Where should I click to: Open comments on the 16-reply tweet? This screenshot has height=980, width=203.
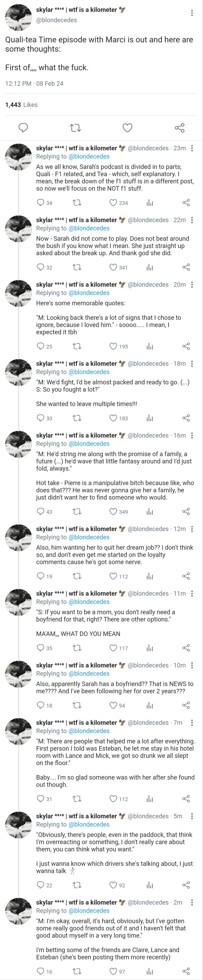pos(40,971)
